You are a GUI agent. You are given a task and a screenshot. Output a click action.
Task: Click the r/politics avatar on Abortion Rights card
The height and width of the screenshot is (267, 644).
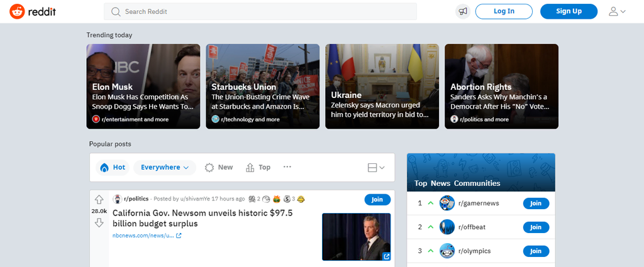[x=454, y=119]
